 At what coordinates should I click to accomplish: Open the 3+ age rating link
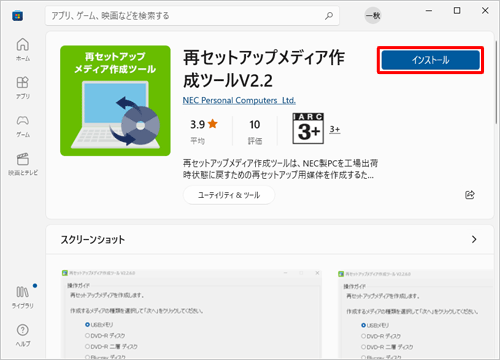click(335, 129)
